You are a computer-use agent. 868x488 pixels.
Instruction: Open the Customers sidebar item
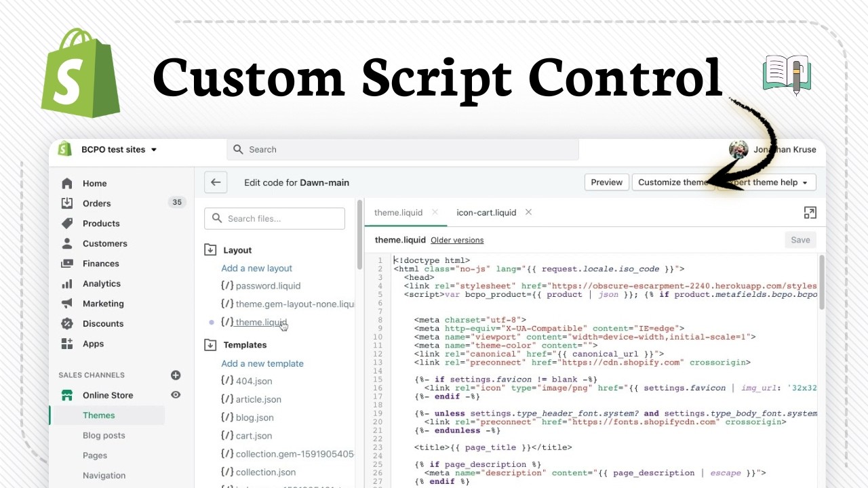click(104, 243)
